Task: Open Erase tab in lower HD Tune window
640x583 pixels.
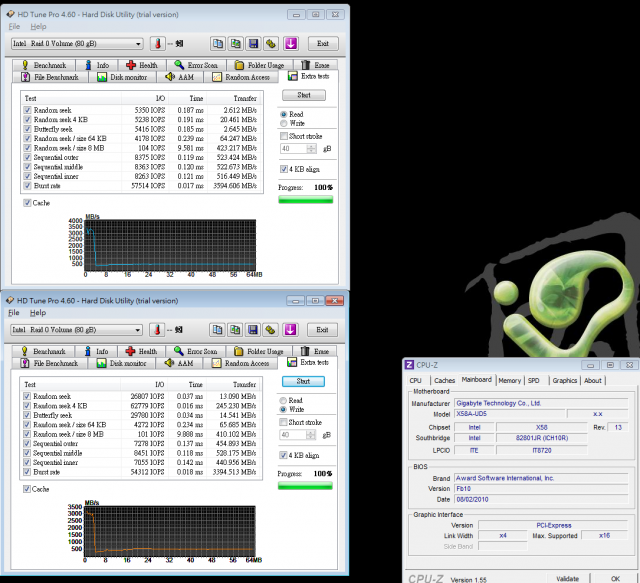Action: click(x=315, y=351)
